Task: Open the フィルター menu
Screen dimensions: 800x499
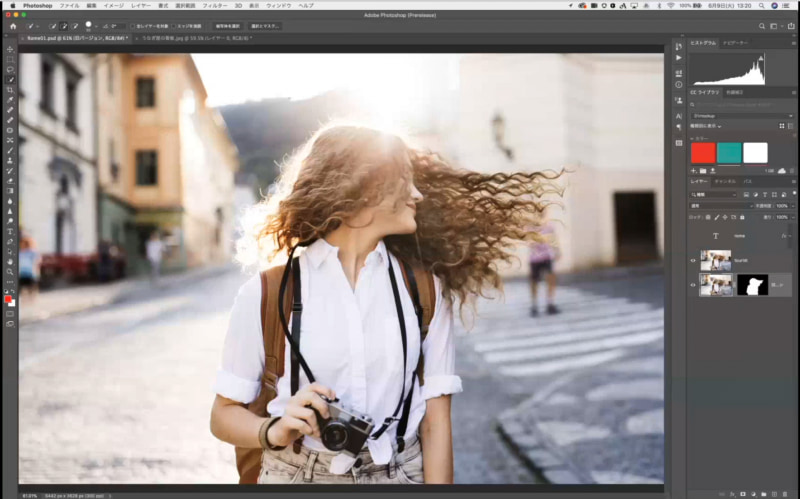Action: click(x=214, y=5)
